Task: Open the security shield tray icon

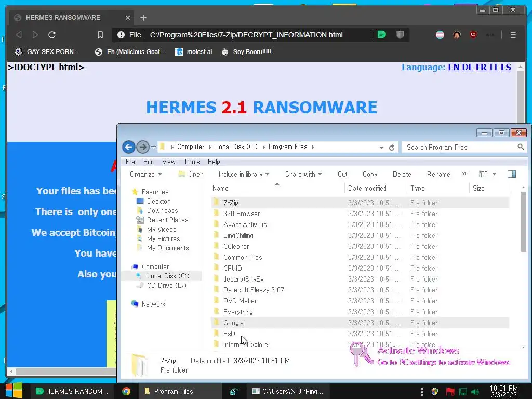Action: pyautogui.click(x=435, y=392)
